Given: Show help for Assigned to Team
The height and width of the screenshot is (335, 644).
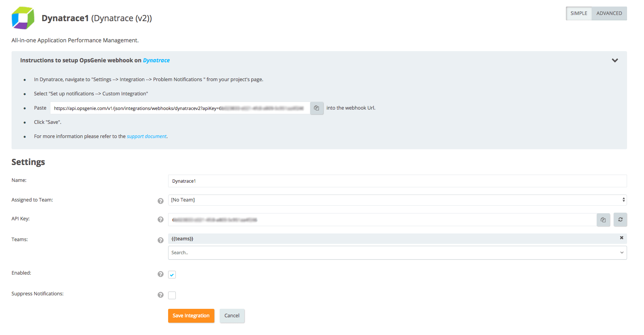Looking at the screenshot, I should point(160,201).
